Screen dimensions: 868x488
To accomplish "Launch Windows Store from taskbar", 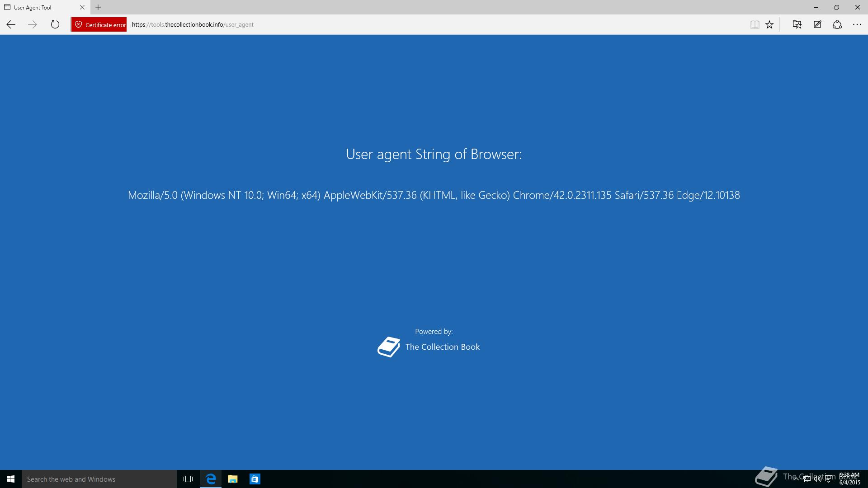I will click(x=255, y=479).
